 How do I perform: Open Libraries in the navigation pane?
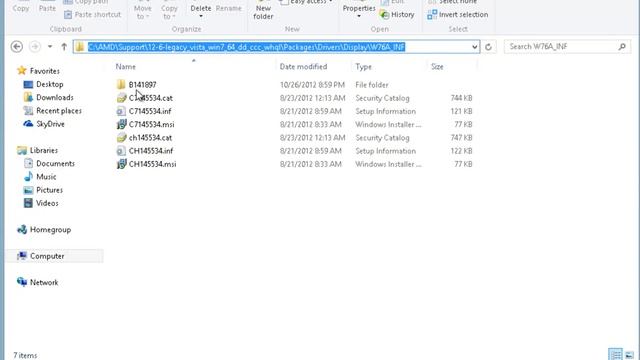coord(44,150)
